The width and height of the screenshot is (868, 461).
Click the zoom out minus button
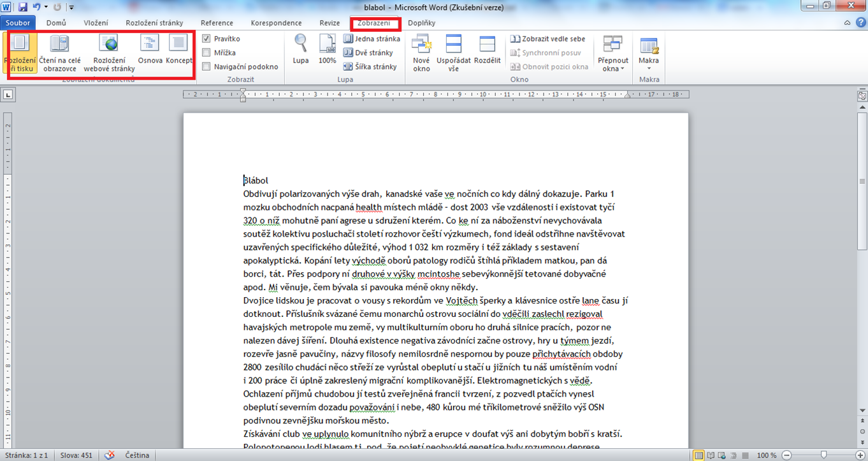[786, 455]
